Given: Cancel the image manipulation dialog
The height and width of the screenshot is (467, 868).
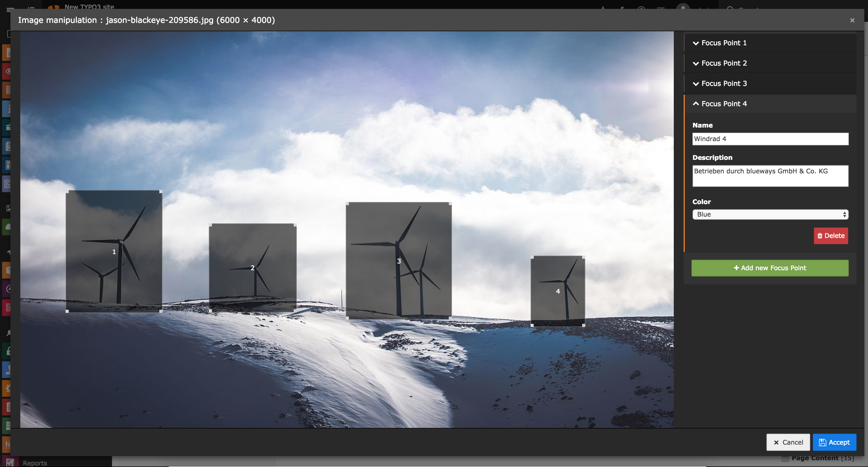Looking at the screenshot, I should [788, 442].
